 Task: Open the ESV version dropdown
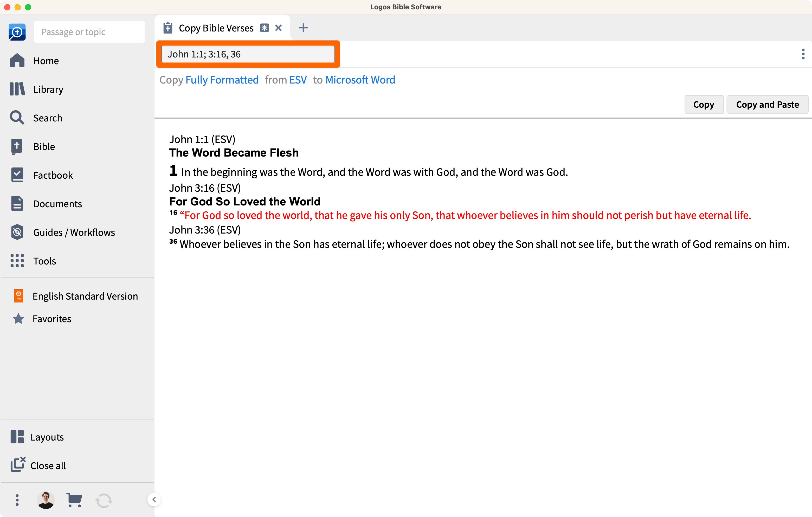pyautogui.click(x=298, y=80)
